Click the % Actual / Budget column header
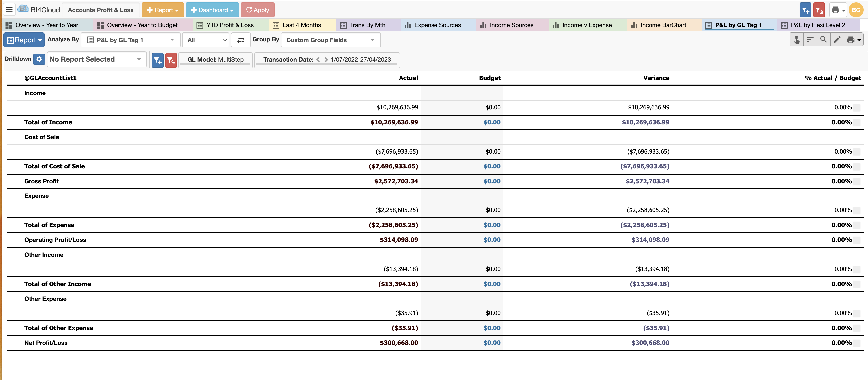Viewport: 868px width, 380px height. pyautogui.click(x=832, y=78)
